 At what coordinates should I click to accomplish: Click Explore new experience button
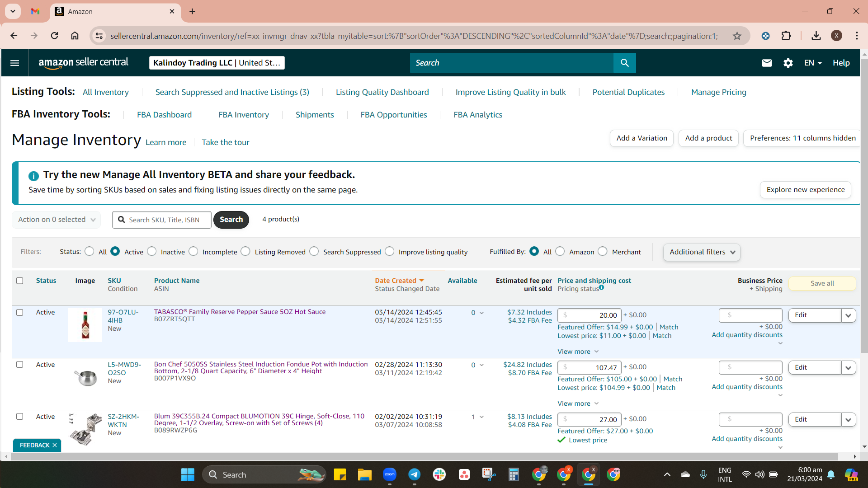coord(806,190)
